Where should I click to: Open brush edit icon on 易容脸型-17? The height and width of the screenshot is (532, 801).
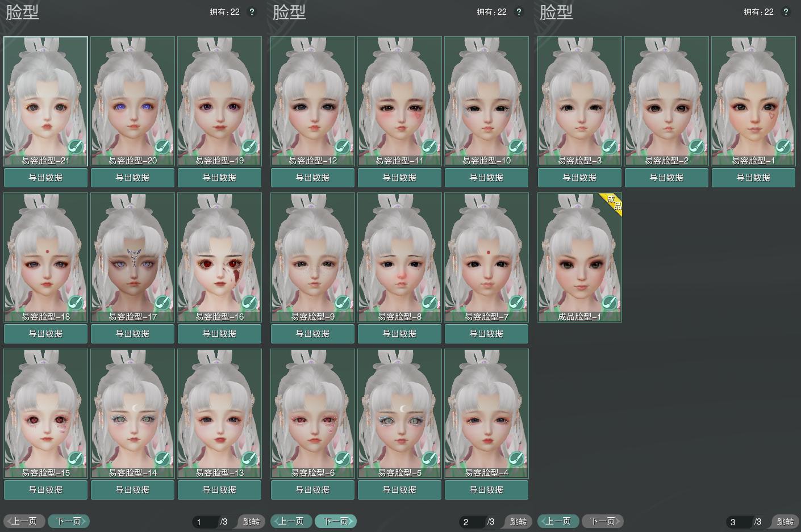[x=162, y=303]
